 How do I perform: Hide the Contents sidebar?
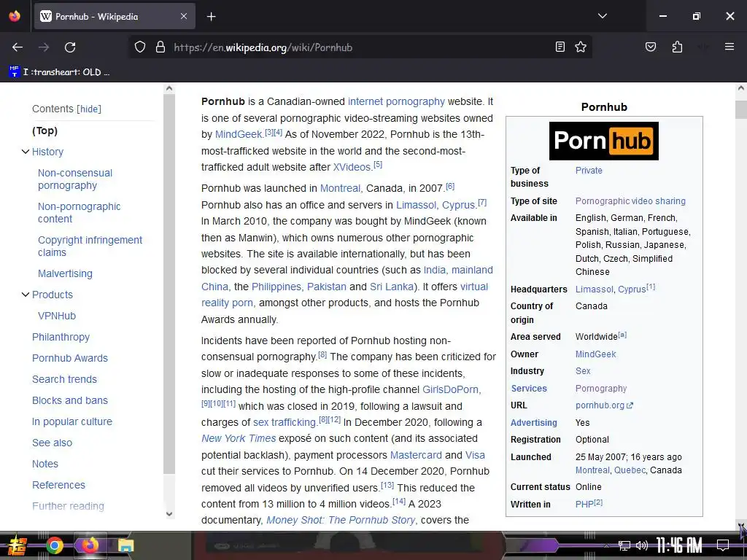pos(89,109)
